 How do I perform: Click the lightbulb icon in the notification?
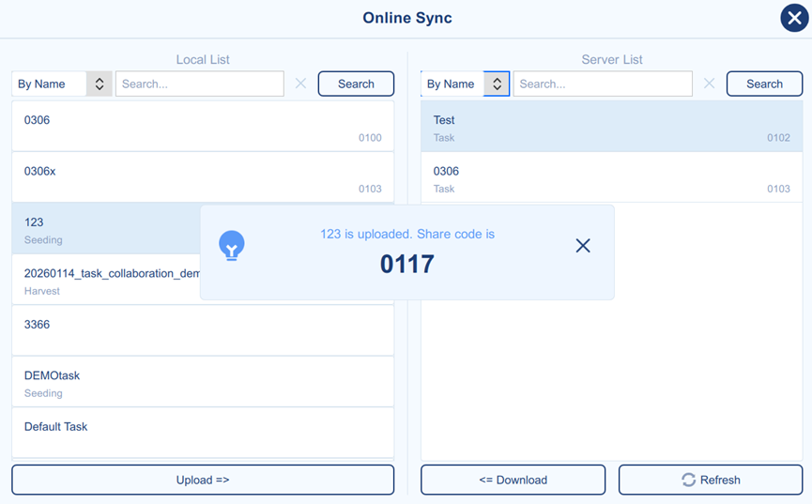coord(232,246)
